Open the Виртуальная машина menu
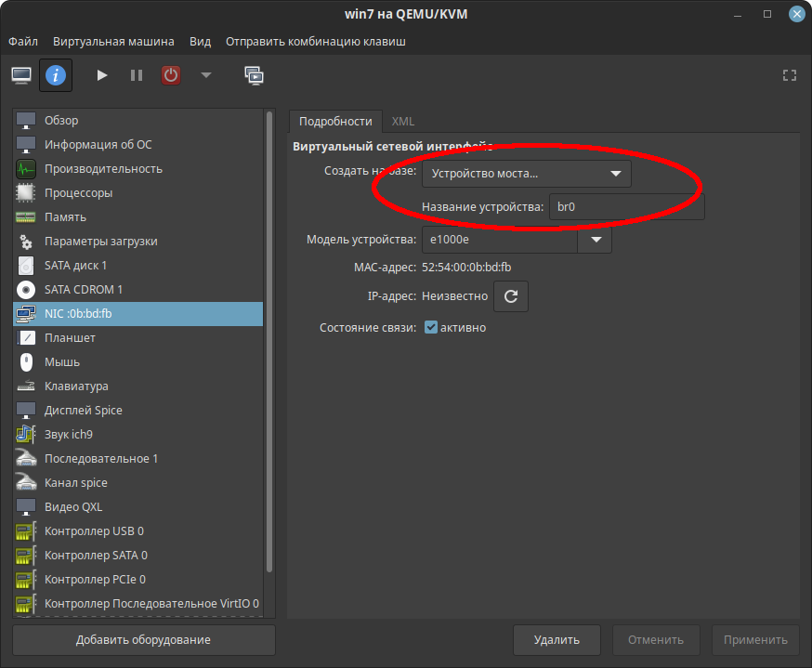 click(113, 42)
